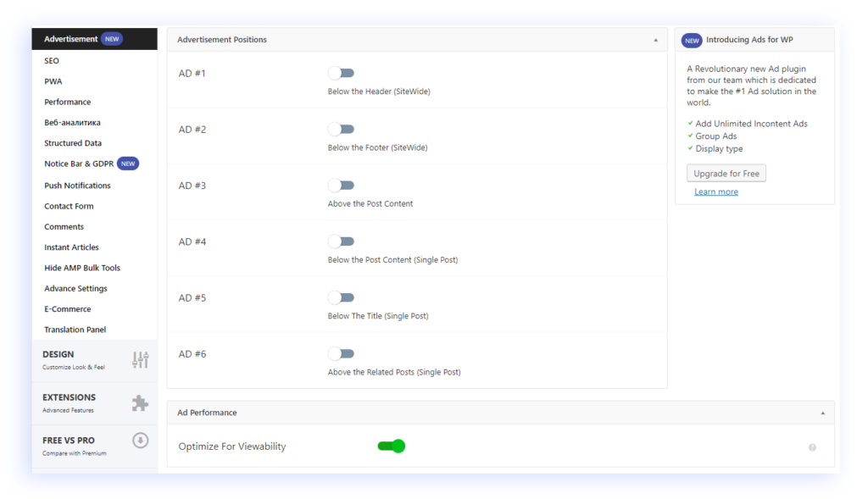Disable the Optimize For Viewability switch
The width and height of the screenshot is (868, 499).
coord(392,446)
